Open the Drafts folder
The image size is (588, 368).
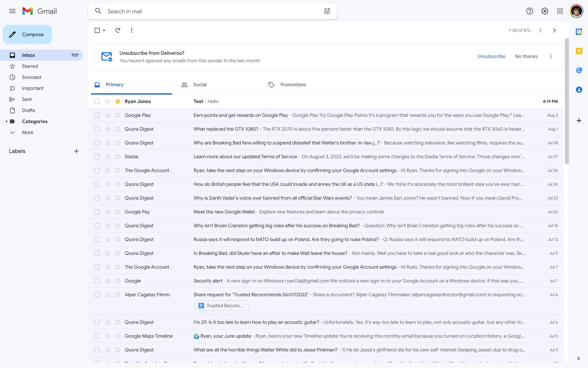41,110
